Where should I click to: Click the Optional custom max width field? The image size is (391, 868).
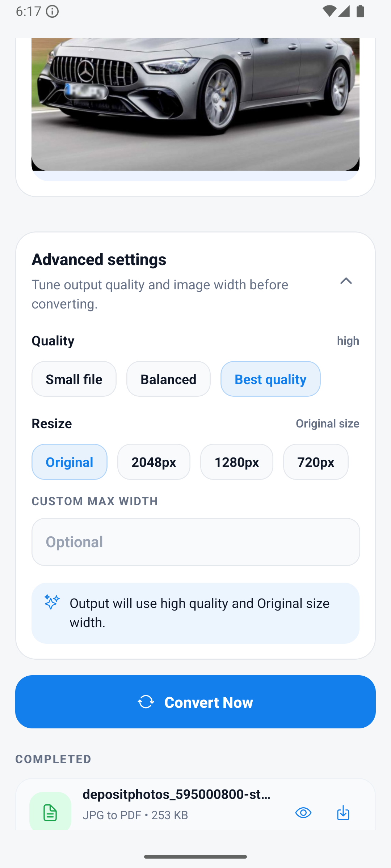click(x=195, y=541)
